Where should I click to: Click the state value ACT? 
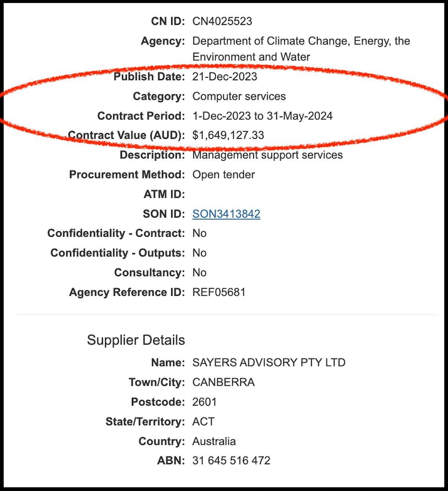[x=203, y=422]
